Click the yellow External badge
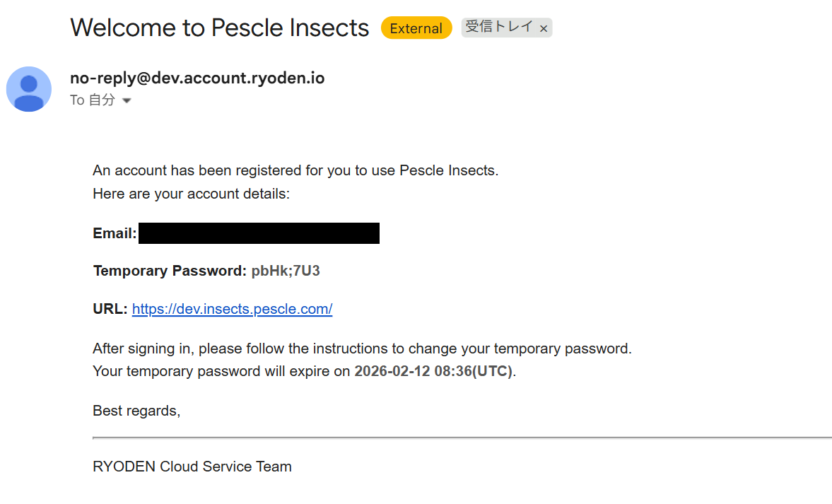The image size is (832, 504). 416,28
